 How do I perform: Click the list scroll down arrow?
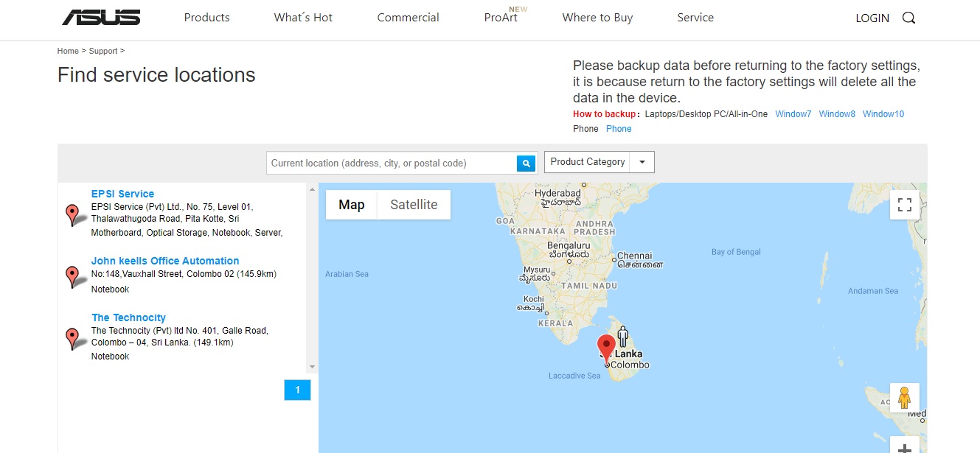(x=312, y=367)
